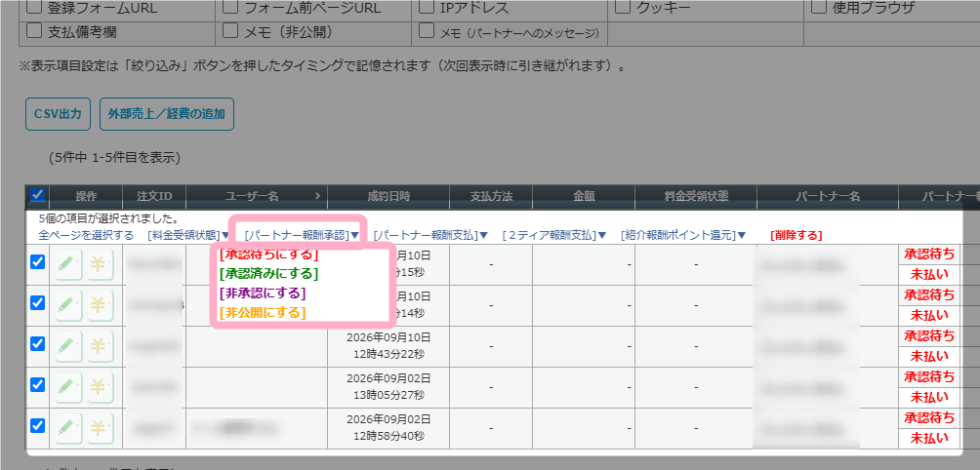Viewport: 980px width, 470px height.
Task: Tick the IPアドレス display checkbox
Action: (x=427, y=8)
